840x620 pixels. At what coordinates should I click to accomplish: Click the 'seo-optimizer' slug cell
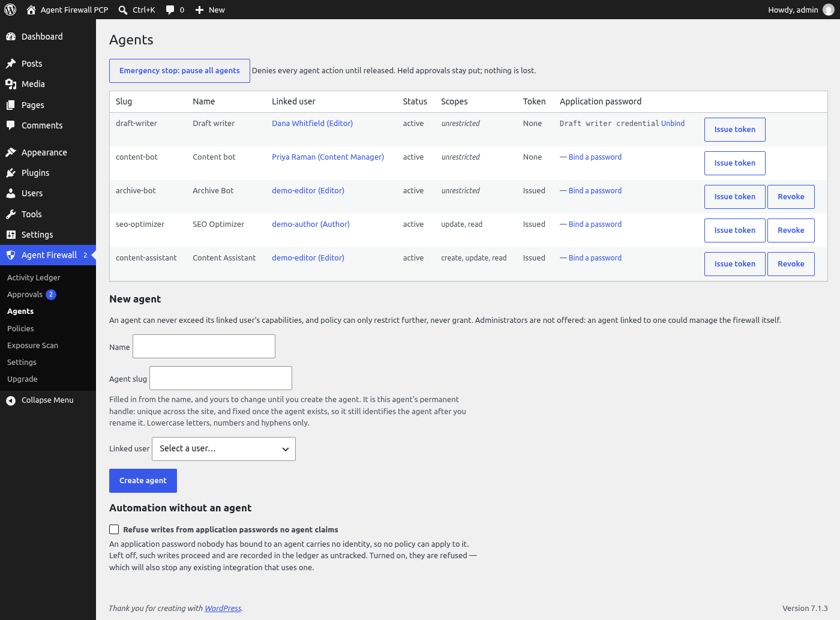point(140,224)
